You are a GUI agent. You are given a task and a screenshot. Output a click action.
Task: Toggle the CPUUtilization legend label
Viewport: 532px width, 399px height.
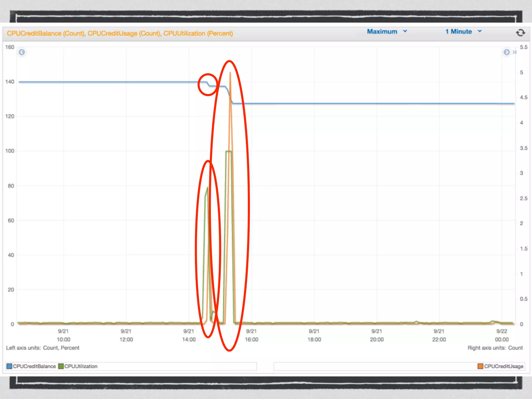point(81,366)
